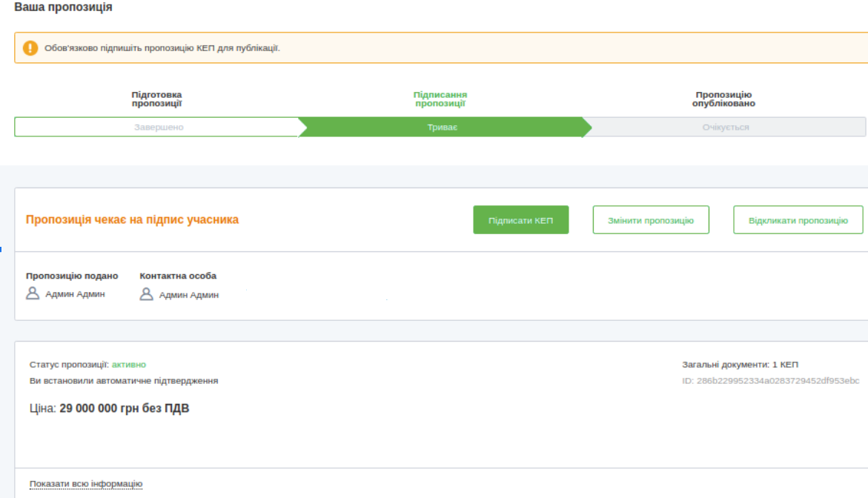868x498 pixels.
Task: Click the Змінити пропозицію button
Action: tap(651, 220)
